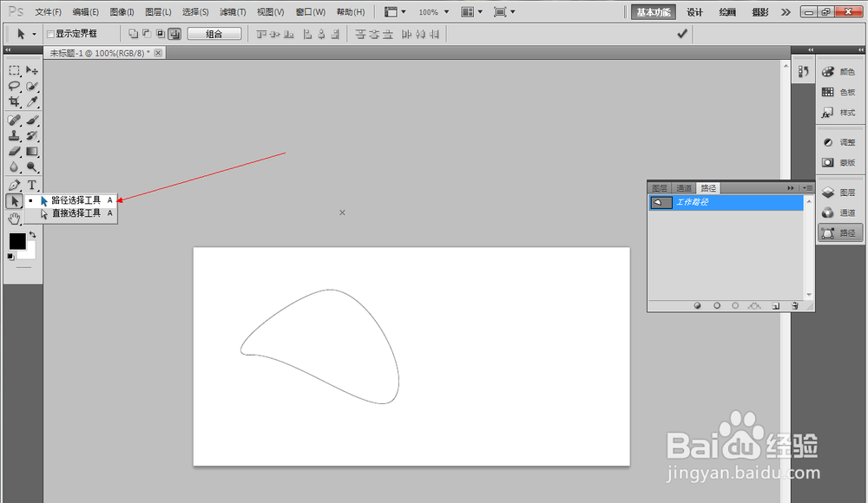Viewport: 868px width, 503px height.
Task: Load path as a selection
Action: coord(735,305)
